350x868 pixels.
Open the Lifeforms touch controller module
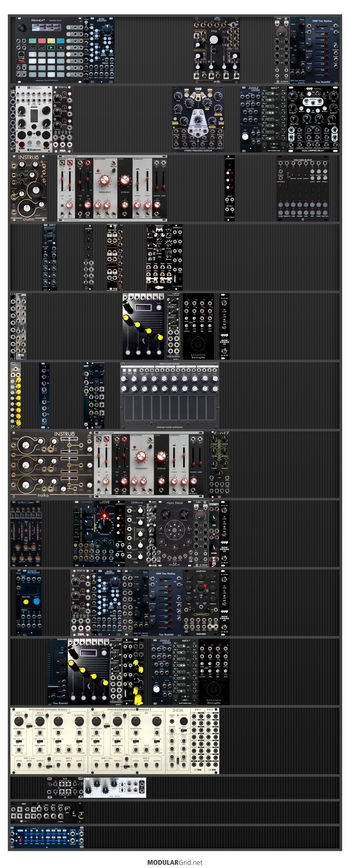[169, 395]
